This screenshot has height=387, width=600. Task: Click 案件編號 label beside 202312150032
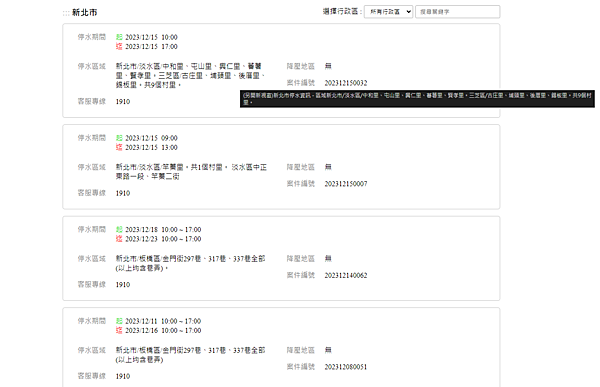(301, 83)
